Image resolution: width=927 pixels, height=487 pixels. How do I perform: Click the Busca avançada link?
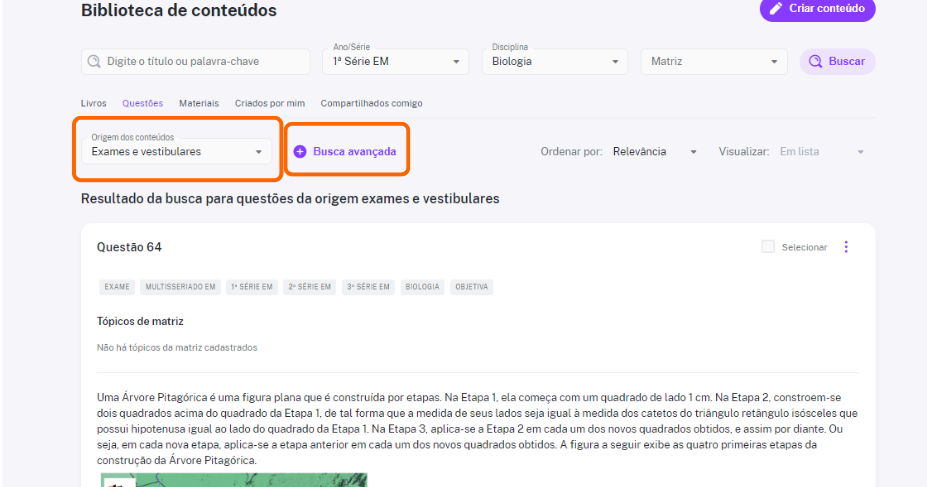click(x=354, y=151)
